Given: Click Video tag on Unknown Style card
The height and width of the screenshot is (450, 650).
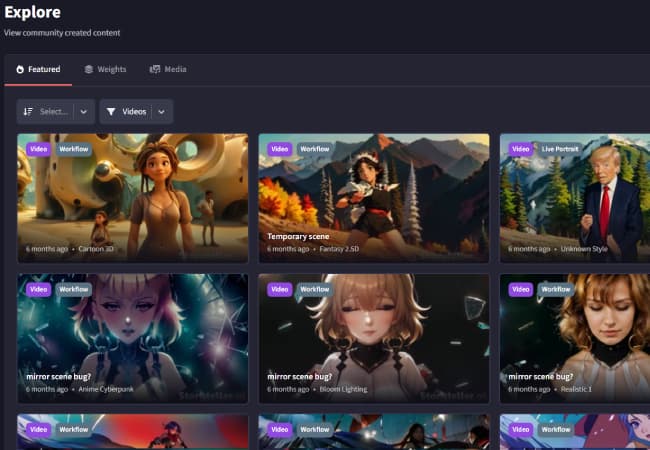Looking at the screenshot, I should click(x=521, y=149).
